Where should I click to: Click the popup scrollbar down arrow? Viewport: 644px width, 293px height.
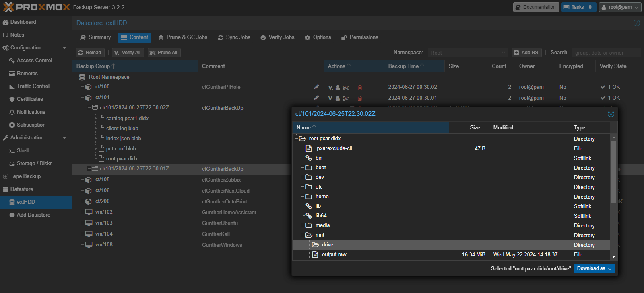pyautogui.click(x=613, y=257)
